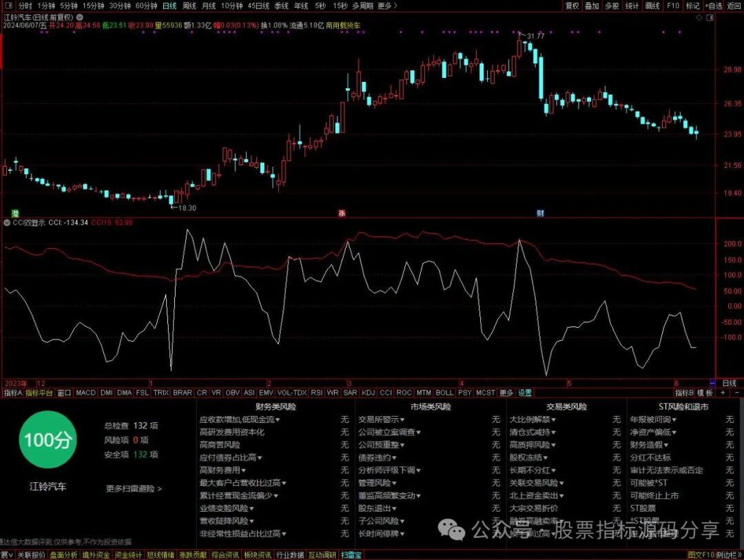Expand 公司被立案调查 risk item

(389, 433)
